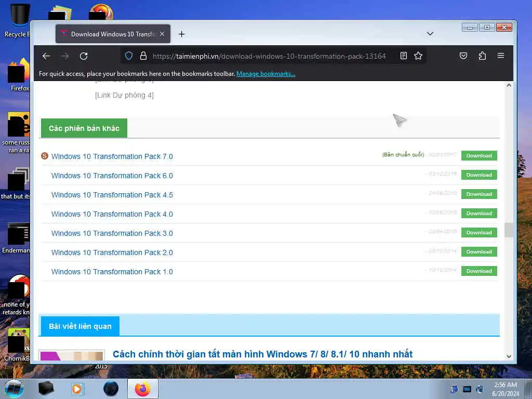Expand the list all tabs chevron
The width and height of the screenshot is (532, 399).
(430, 34)
